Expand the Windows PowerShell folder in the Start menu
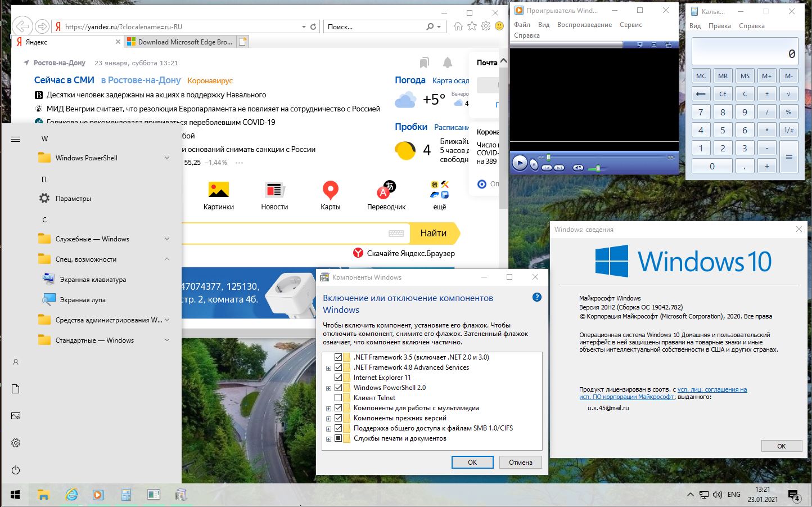This screenshot has height=507, width=812. coord(167,158)
